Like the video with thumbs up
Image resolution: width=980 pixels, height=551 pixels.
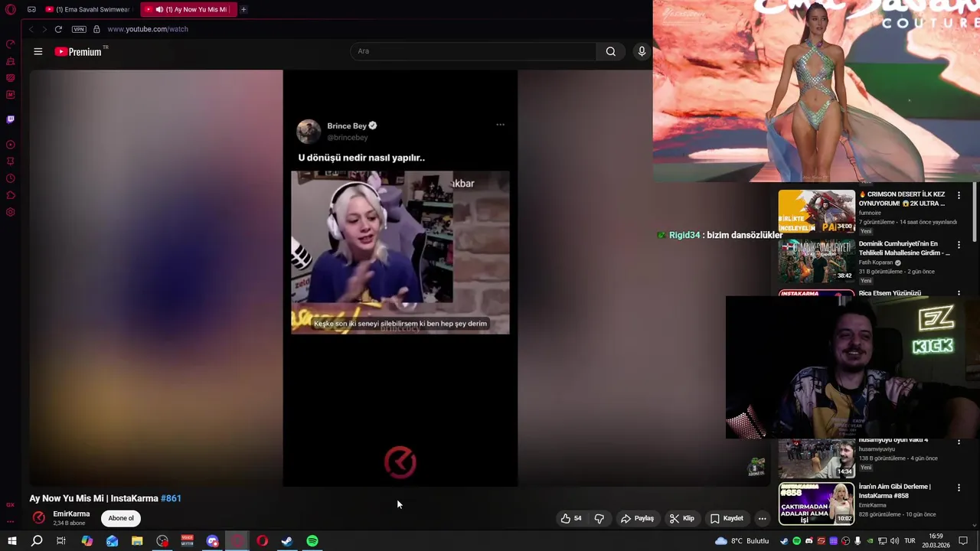pyautogui.click(x=571, y=518)
